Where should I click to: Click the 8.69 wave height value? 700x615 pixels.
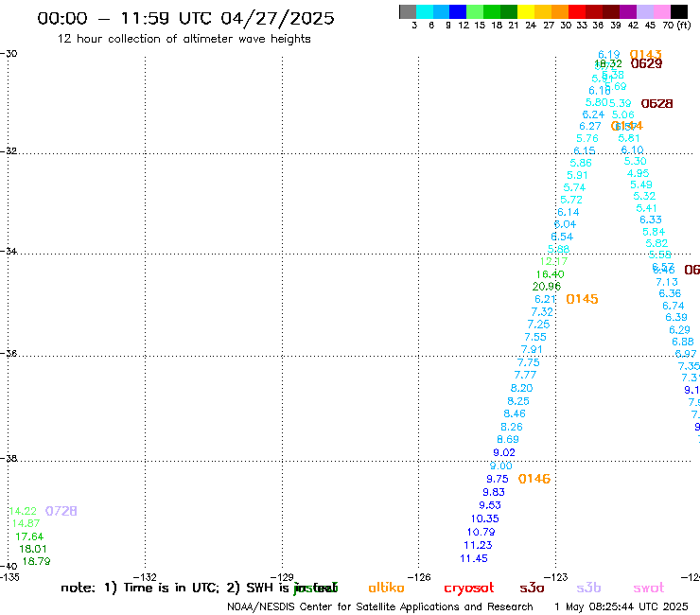pos(508,439)
